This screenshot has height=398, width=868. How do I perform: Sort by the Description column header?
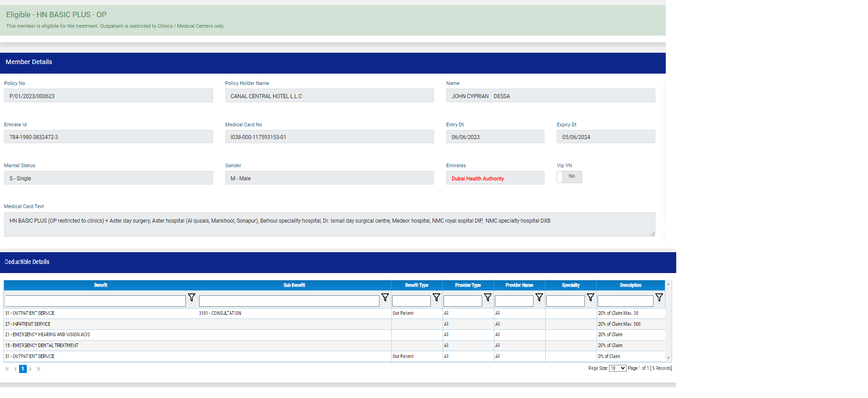(630, 285)
